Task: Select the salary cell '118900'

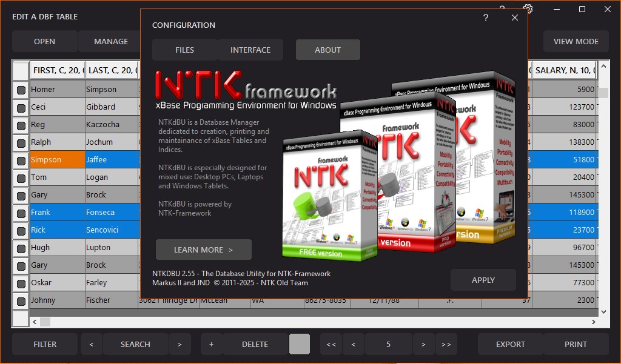Action: [x=565, y=213]
